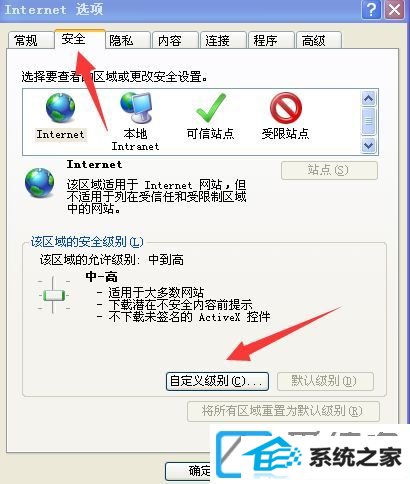This screenshot has width=410, height=484.
Task: Switch to the 常规 tab
Action: pyautogui.click(x=26, y=41)
